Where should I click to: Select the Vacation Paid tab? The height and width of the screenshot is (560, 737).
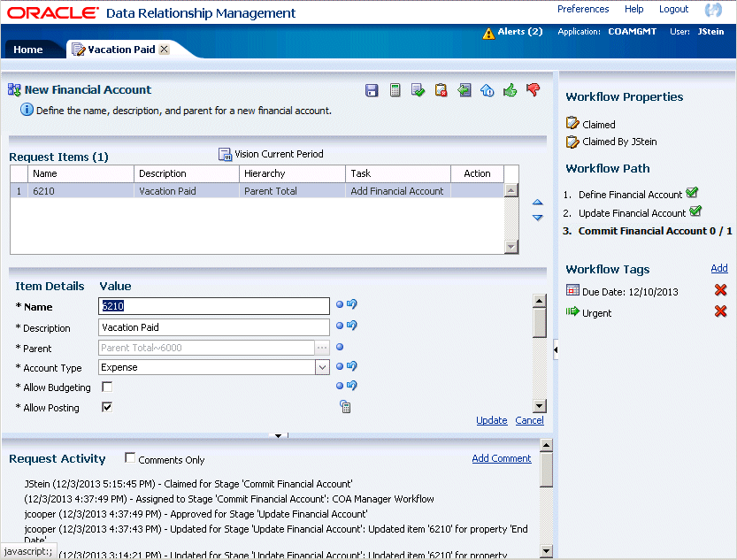pyautogui.click(x=121, y=50)
